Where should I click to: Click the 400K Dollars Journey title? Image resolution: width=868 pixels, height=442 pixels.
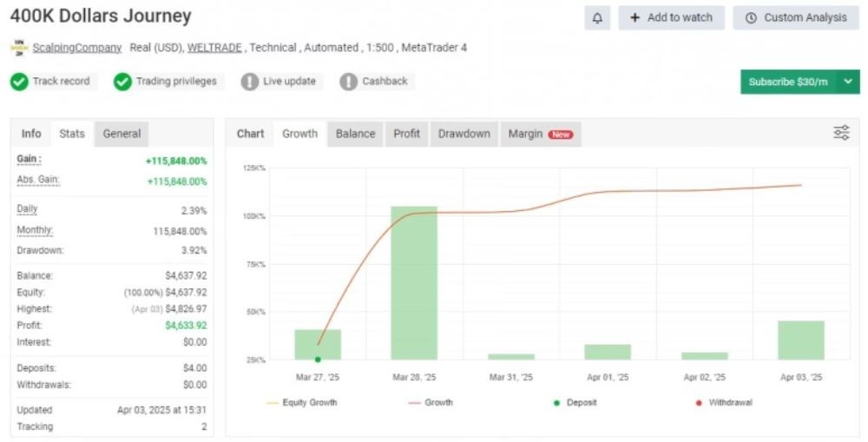[x=101, y=16]
